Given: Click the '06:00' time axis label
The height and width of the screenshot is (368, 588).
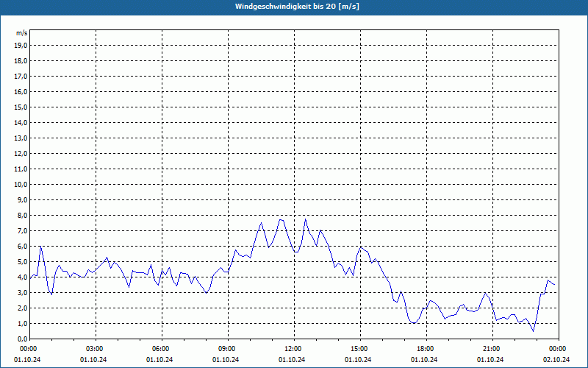Looking at the screenshot, I should point(162,349).
